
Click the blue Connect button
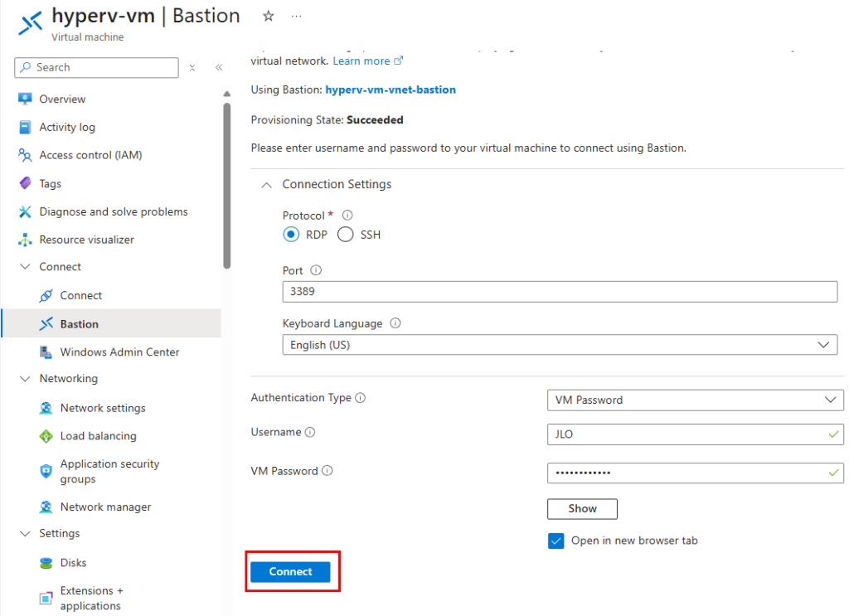click(x=290, y=571)
